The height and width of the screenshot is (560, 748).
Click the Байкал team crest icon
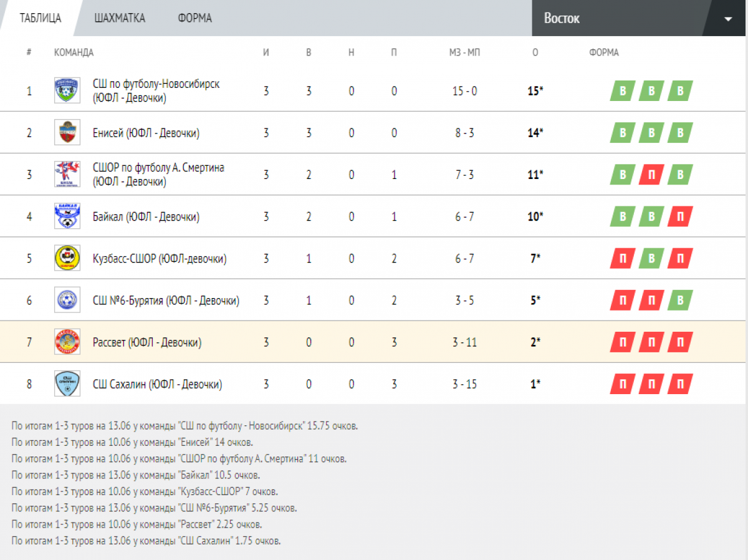[x=67, y=216]
